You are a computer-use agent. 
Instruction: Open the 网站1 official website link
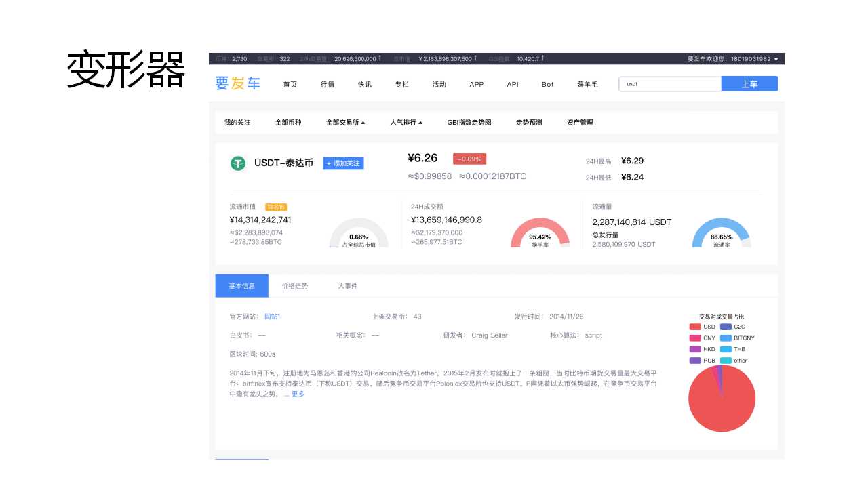coord(272,317)
